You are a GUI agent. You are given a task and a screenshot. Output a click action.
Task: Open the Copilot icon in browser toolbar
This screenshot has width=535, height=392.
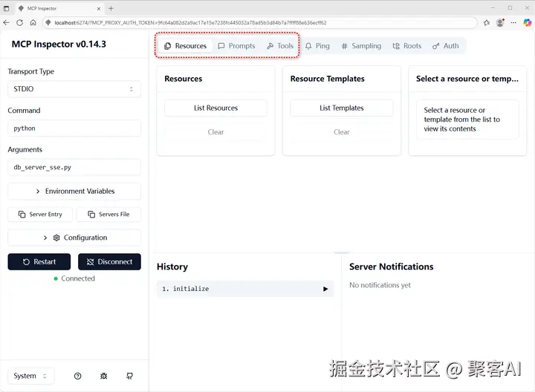pos(527,23)
